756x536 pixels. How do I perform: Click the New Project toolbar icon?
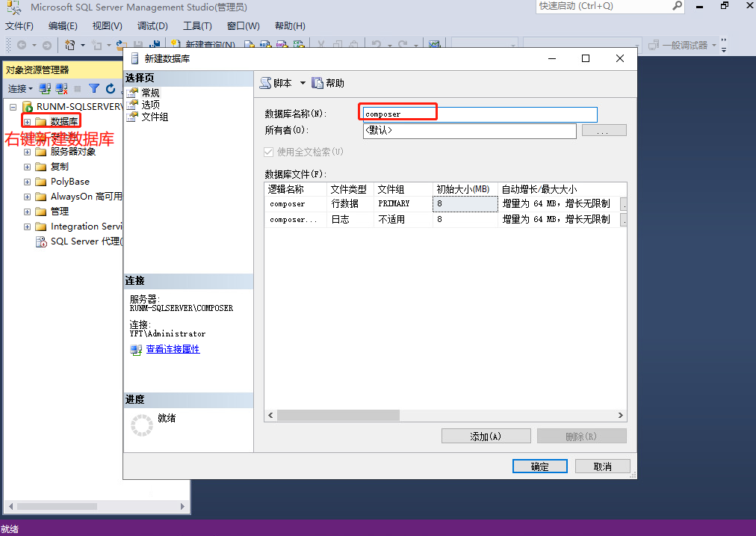(x=70, y=45)
